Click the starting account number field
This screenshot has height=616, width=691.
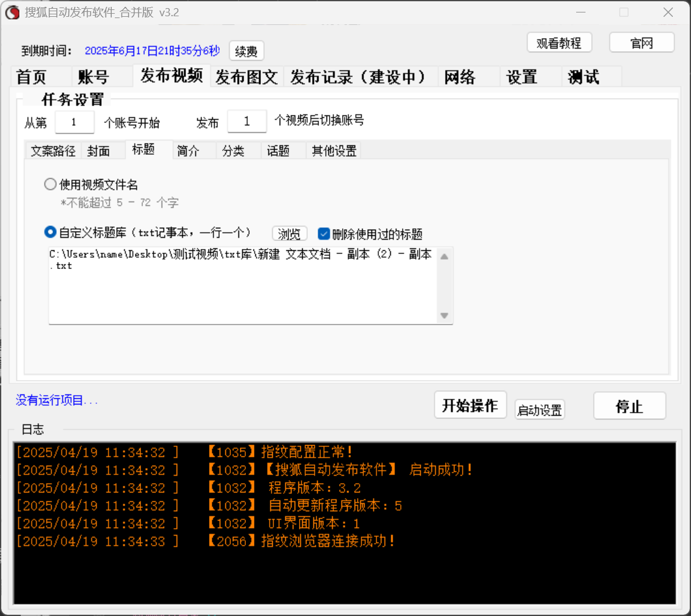74,122
